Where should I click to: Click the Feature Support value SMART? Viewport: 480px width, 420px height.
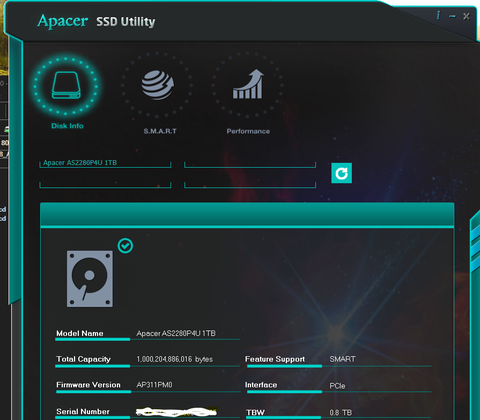(x=342, y=359)
